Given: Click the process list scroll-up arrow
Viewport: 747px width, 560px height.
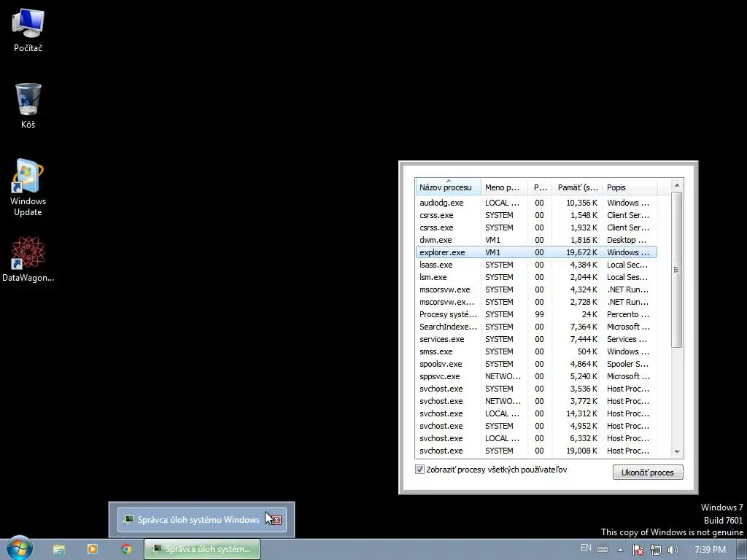Looking at the screenshot, I should 677,185.
